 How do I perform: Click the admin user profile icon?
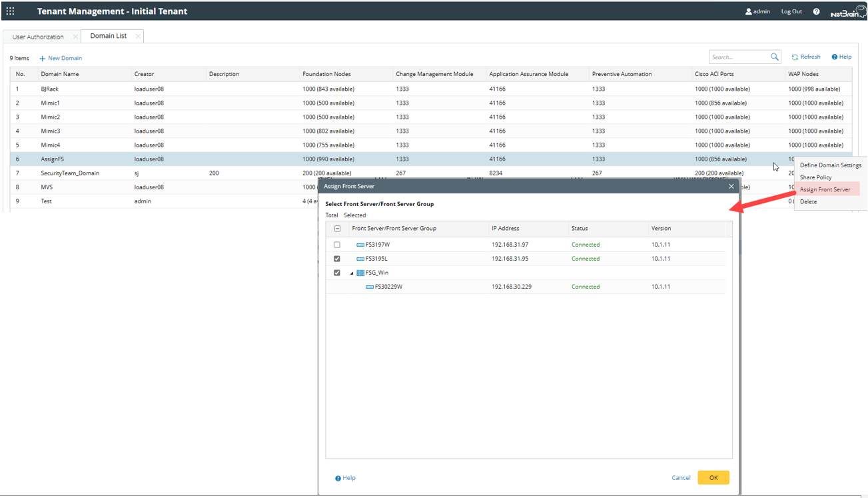pos(748,11)
